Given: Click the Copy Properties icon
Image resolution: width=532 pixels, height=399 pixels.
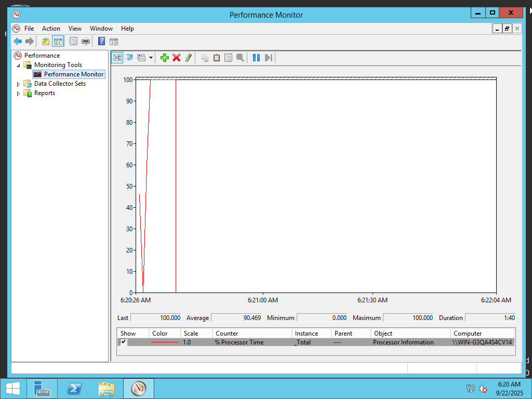Looking at the screenshot, I should coord(205,58).
